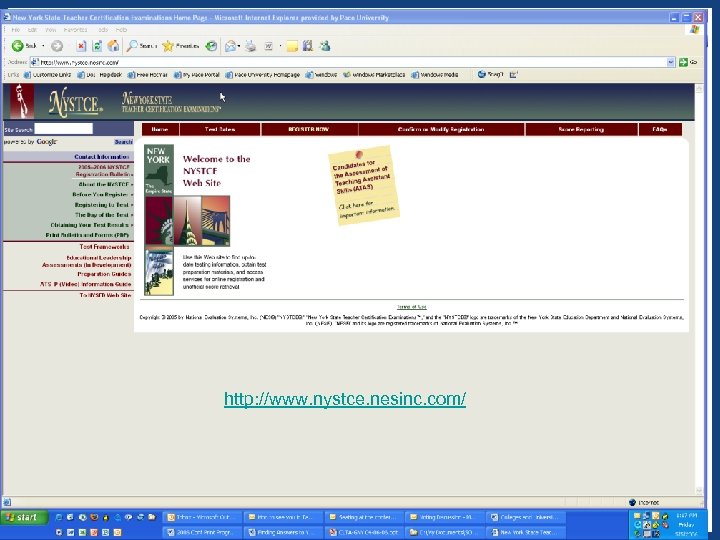
Task: Click the REGISTER NOW tab
Action: pyautogui.click(x=309, y=129)
